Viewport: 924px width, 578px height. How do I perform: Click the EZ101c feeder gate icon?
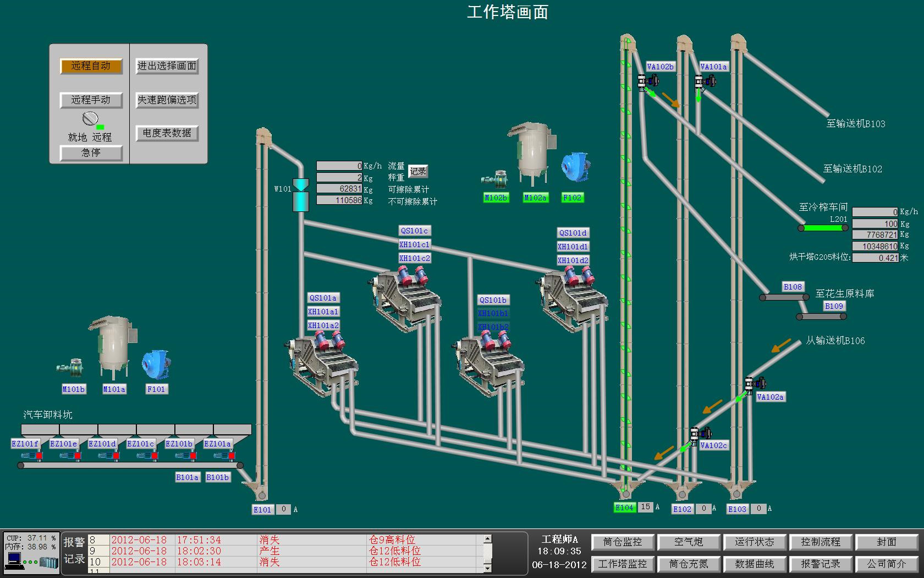click(147, 456)
